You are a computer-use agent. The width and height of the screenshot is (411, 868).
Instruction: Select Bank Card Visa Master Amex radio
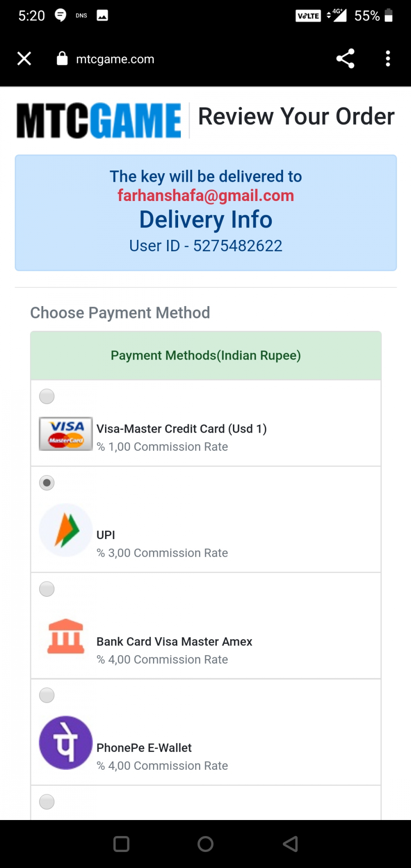tap(47, 589)
